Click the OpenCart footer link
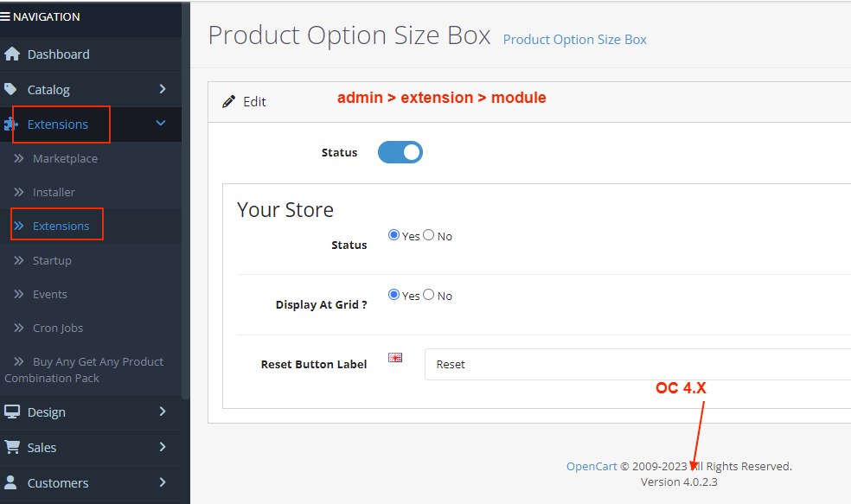851x504 pixels. pyautogui.click(x=592, y=466)
